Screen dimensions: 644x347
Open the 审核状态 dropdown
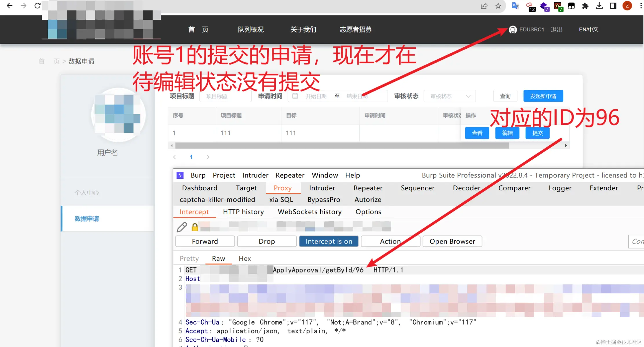click(450, 96)
